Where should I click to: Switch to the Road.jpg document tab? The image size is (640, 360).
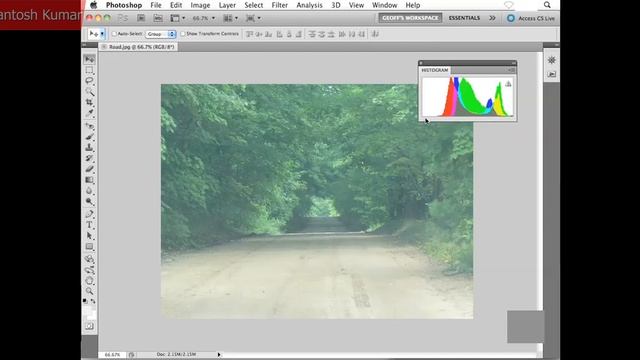pos(141,47)
